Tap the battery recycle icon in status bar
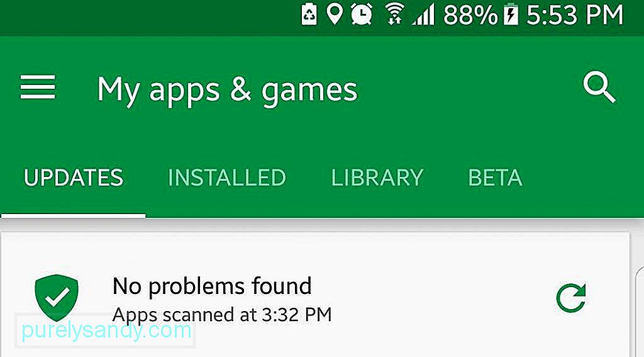This screenshot has height=357, width=644. click(x=309, y=14)
